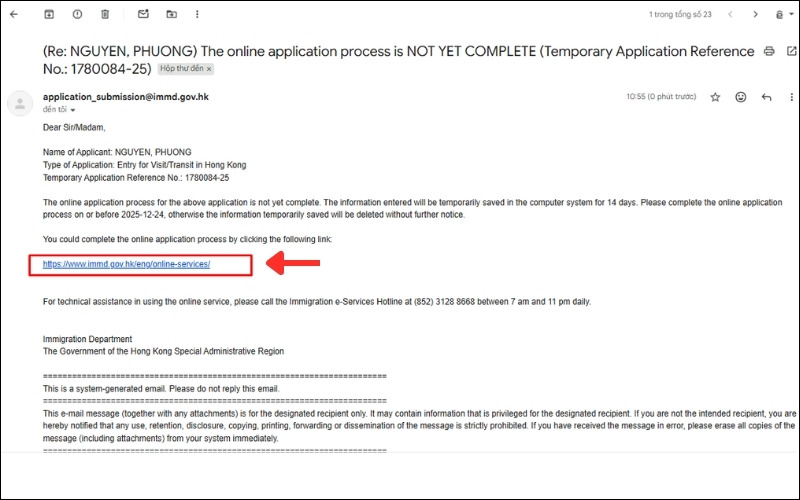Archive this email
The width and height of the screenshot is (800, 500).
pos(49,14)
